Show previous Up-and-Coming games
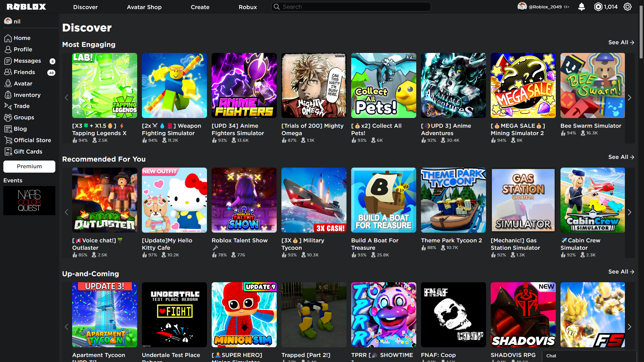Screen dimensions: 644x362 coord(66,327)
